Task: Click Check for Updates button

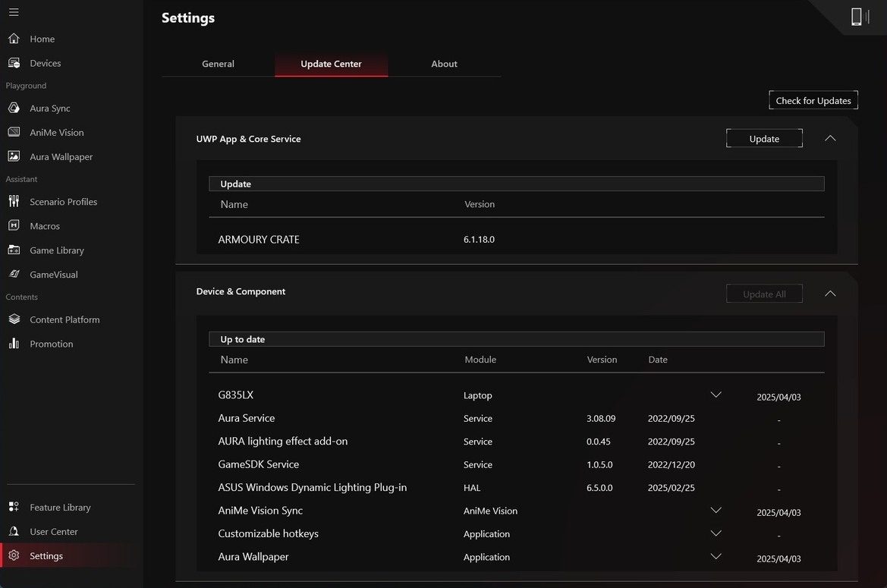Action: 813,100
